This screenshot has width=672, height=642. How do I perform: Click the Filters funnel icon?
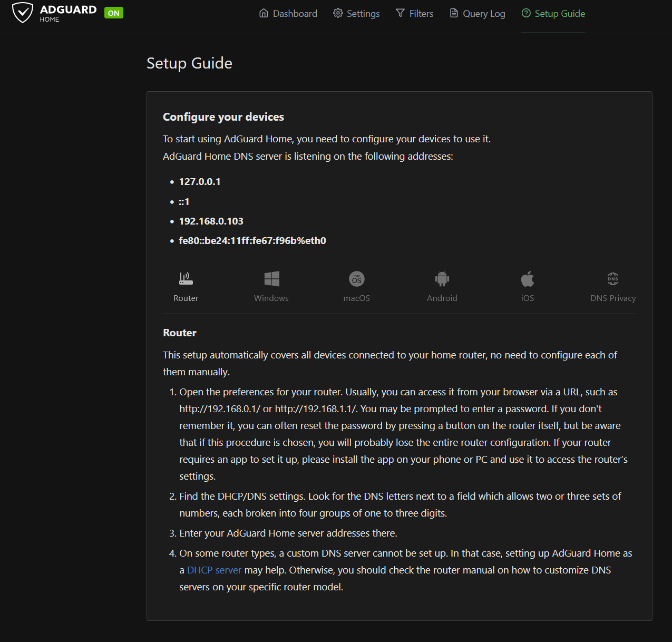click(401, 13)
